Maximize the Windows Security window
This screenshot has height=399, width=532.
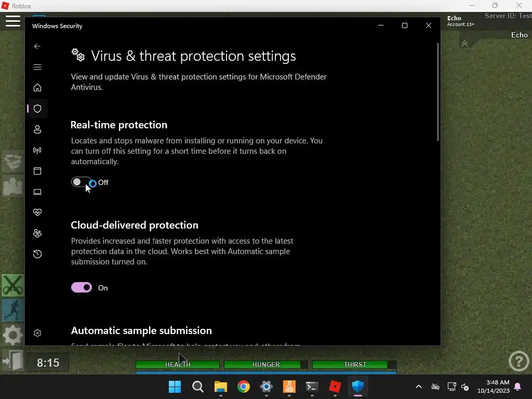404,25
